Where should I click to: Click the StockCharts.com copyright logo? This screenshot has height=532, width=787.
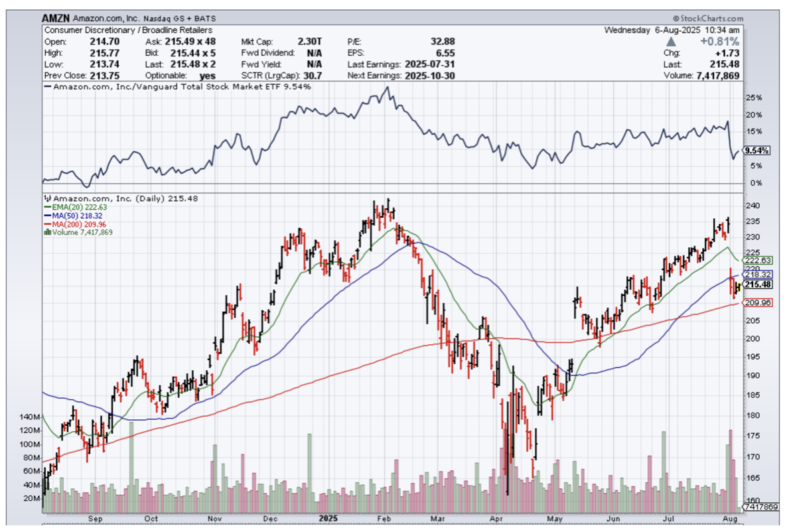click(707, 20)
